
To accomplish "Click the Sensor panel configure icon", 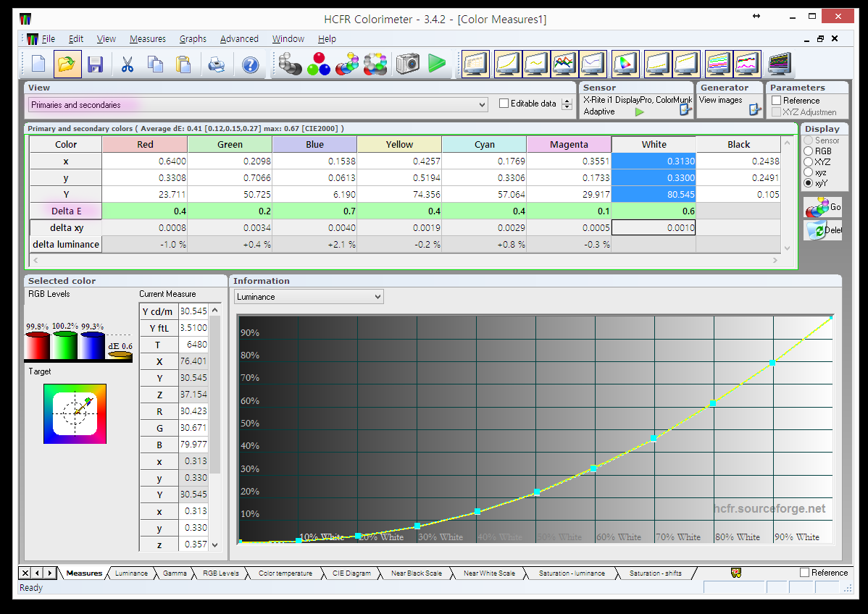I will tap(685, 110).
